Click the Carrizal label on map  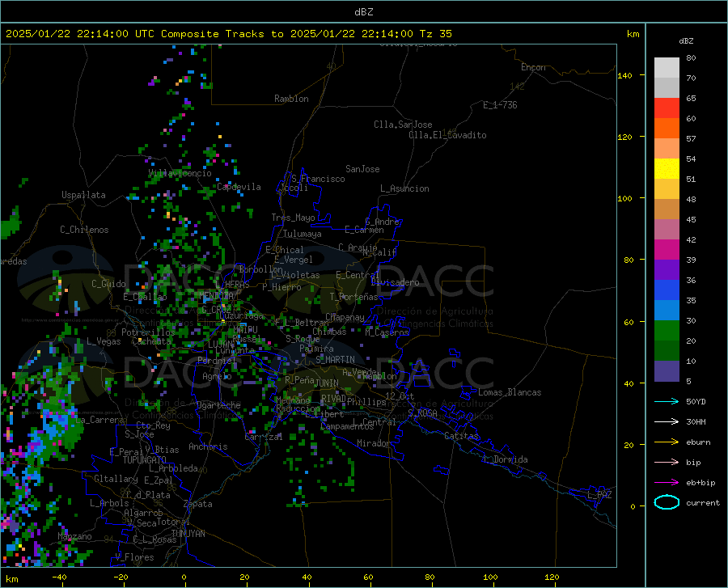[x=263, y=437]
